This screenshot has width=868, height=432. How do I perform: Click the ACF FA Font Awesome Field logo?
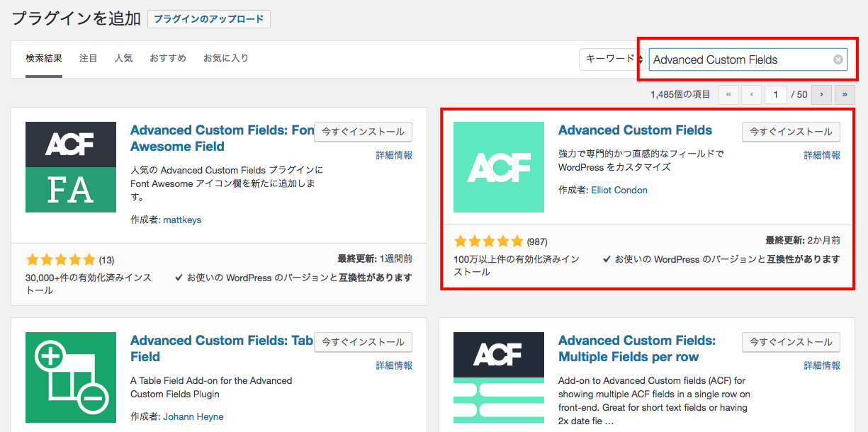click(x=71, y=167)
